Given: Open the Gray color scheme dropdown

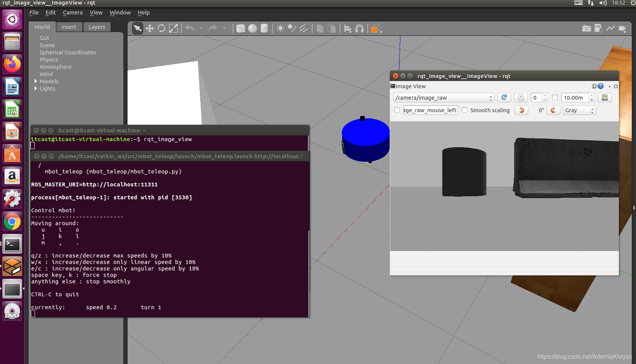Looking at the screenshot, I should (x=579, y=110).
